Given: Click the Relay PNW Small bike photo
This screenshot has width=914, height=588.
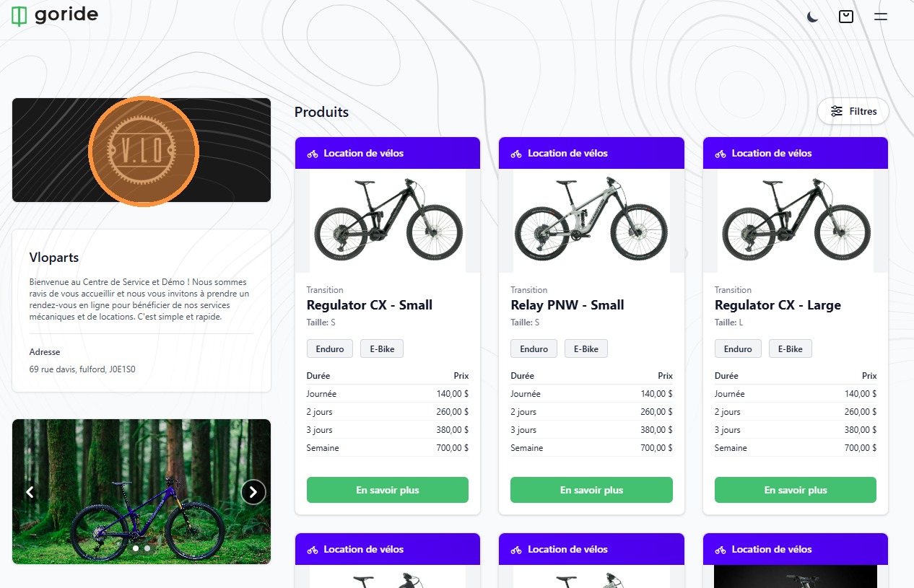Looking at the screenshot, I should pyautogui.click(x=591, y=221).
